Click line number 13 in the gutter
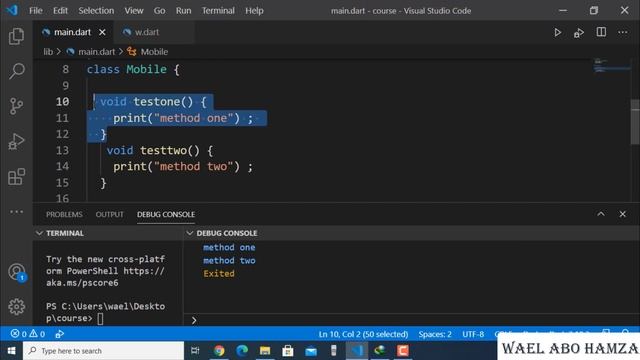Image resolution: width=640 pixels, height=360 pixels. tap(62, 150)
